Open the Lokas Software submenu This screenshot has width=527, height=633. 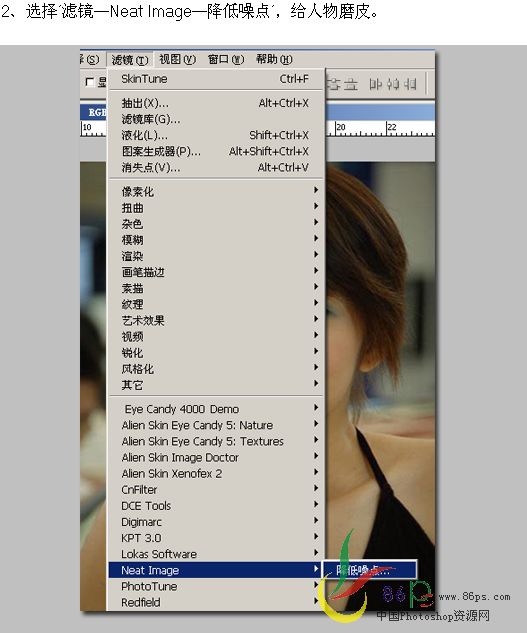point(215,554)
